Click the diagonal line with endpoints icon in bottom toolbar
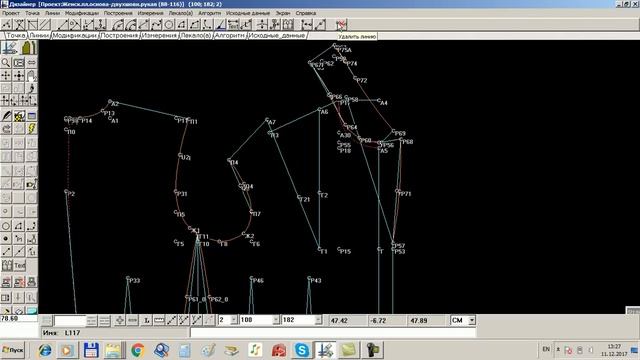 171,320
